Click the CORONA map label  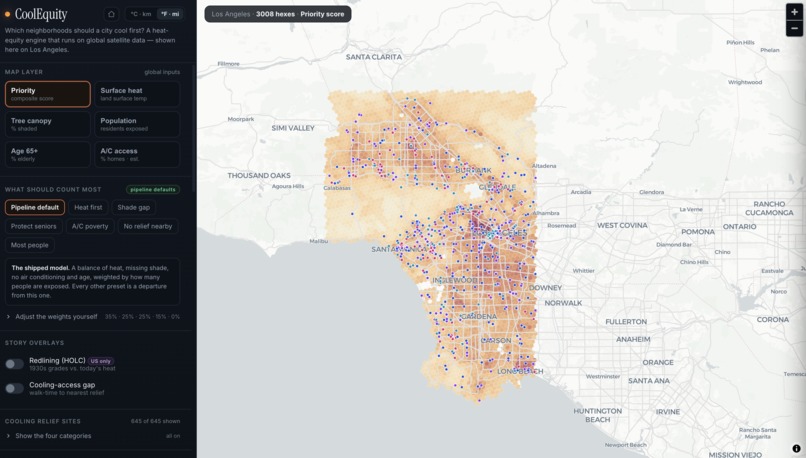tap(773, 320)
